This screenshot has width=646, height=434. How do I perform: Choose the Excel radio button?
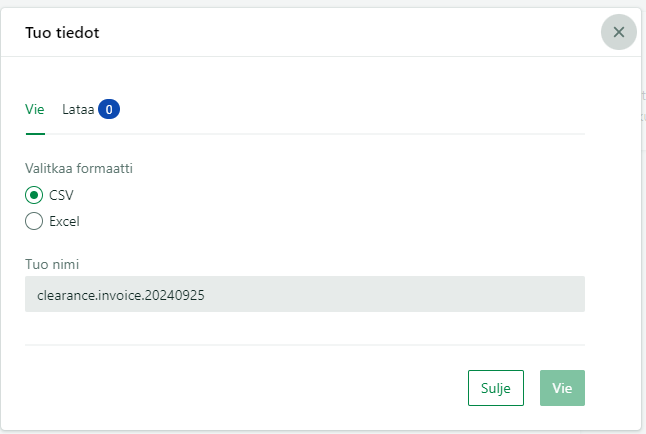(x=34, y=221)
